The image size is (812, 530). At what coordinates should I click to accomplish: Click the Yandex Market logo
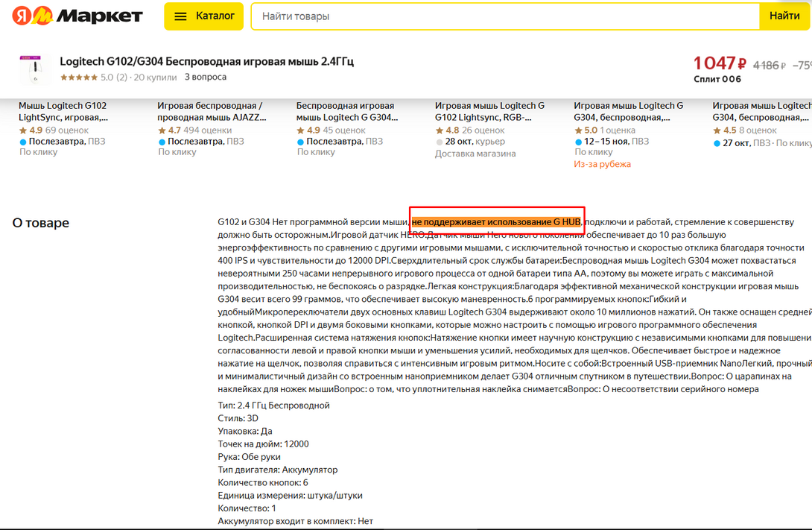point(77,16)
